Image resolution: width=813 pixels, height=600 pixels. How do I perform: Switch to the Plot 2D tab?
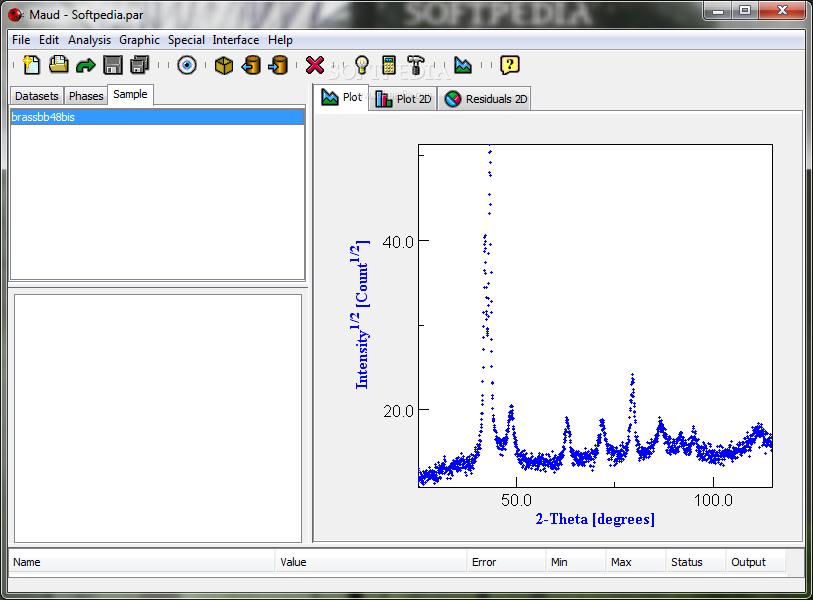click(403, 99)
